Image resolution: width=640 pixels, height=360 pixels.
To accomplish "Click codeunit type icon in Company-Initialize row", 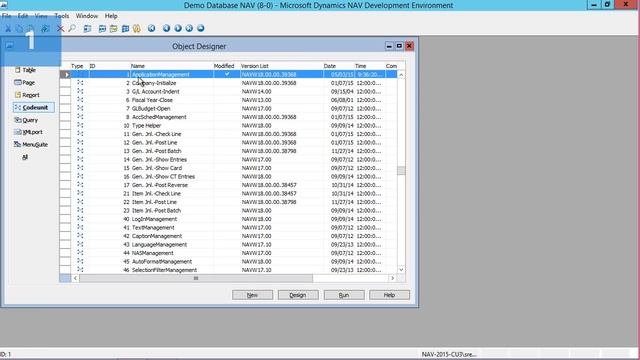I will [x=80, y=83].
